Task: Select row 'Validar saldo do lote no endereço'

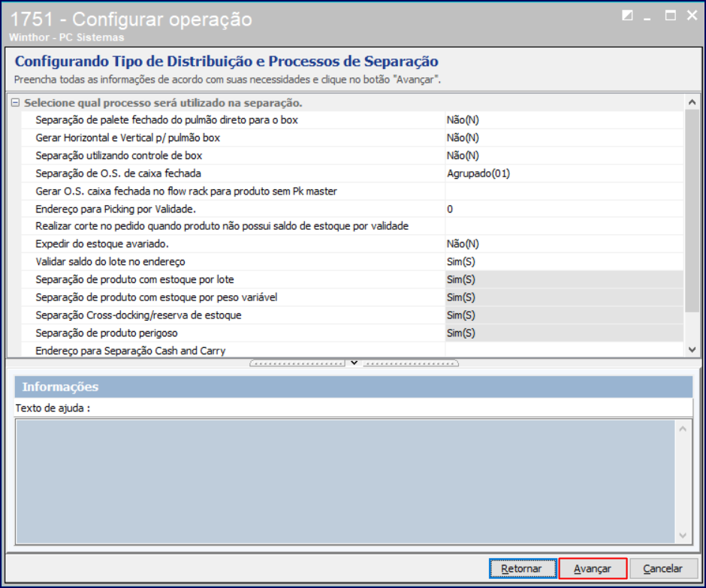Action: click(x=233, y=261)
